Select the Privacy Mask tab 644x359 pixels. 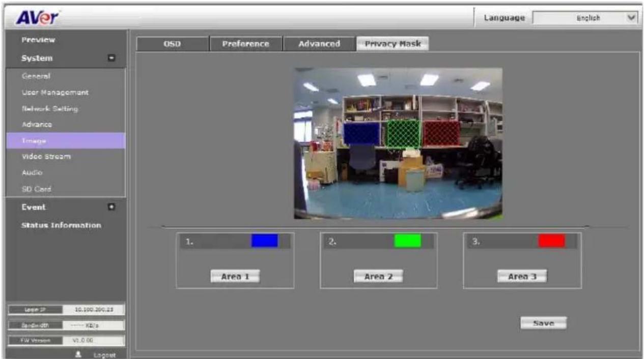pos(393,44)
